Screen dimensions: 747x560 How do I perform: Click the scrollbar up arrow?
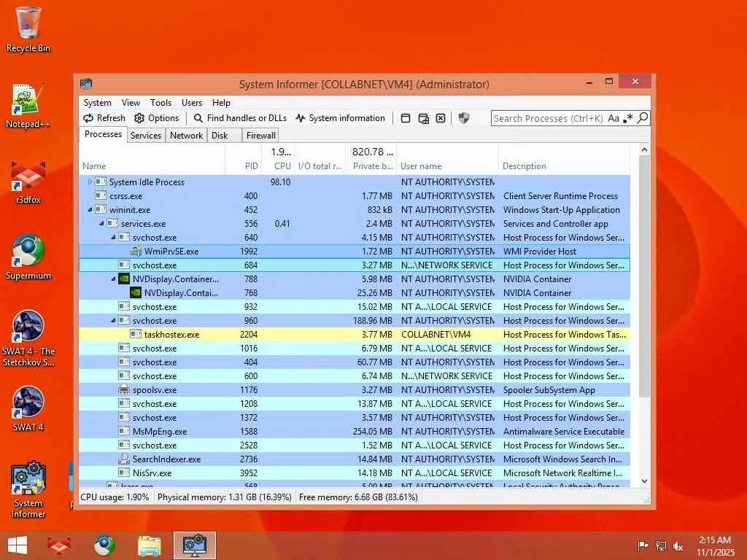point(644,149)
